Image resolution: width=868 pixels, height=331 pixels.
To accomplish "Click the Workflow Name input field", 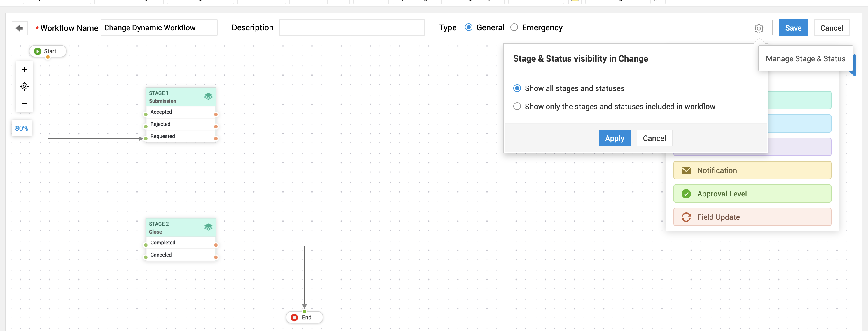I will 159,28.
